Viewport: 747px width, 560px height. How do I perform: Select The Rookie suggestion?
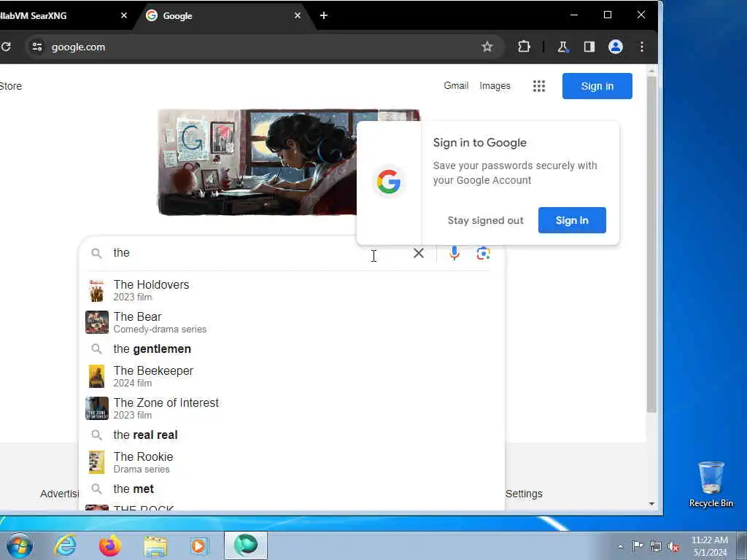(292, 462)
